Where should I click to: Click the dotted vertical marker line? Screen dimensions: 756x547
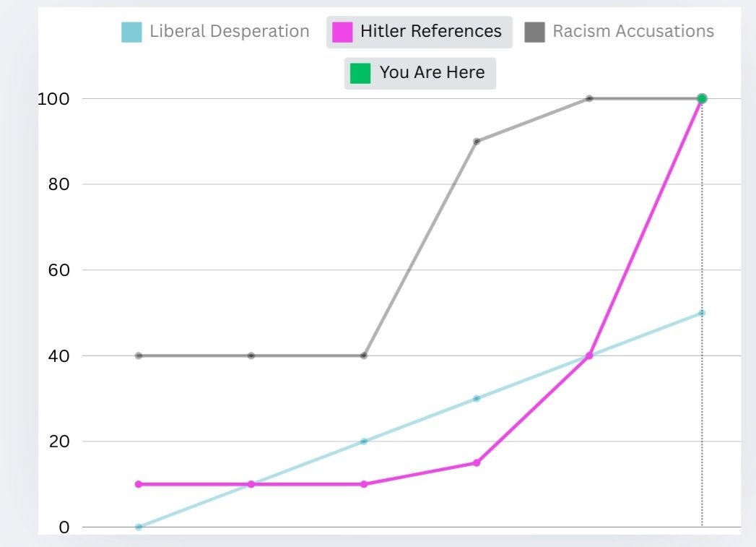702,314
